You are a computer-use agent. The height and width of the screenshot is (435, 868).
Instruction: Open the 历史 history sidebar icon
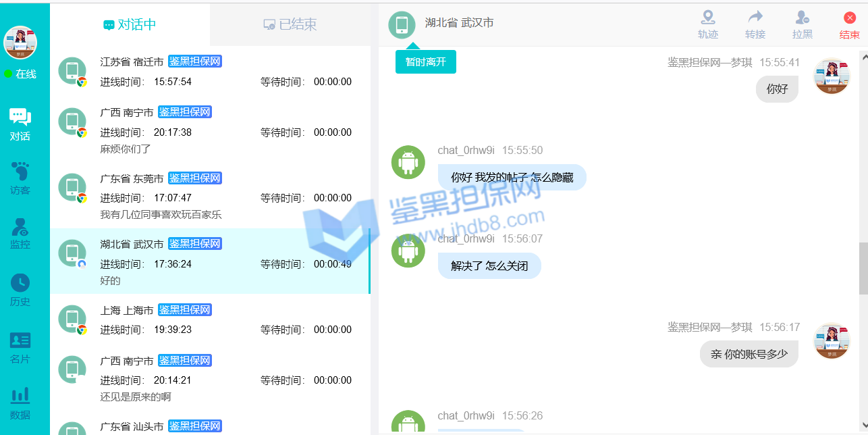pos(20,290)
